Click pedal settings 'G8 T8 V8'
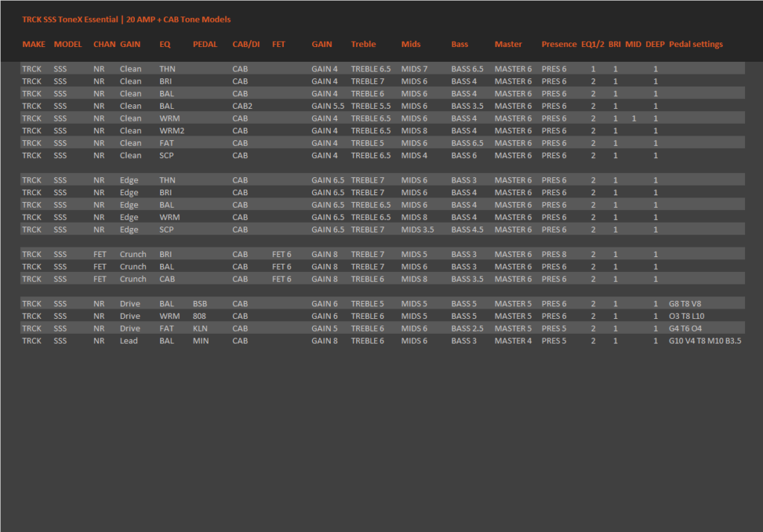The image size is (763, 532). [685, 304]
